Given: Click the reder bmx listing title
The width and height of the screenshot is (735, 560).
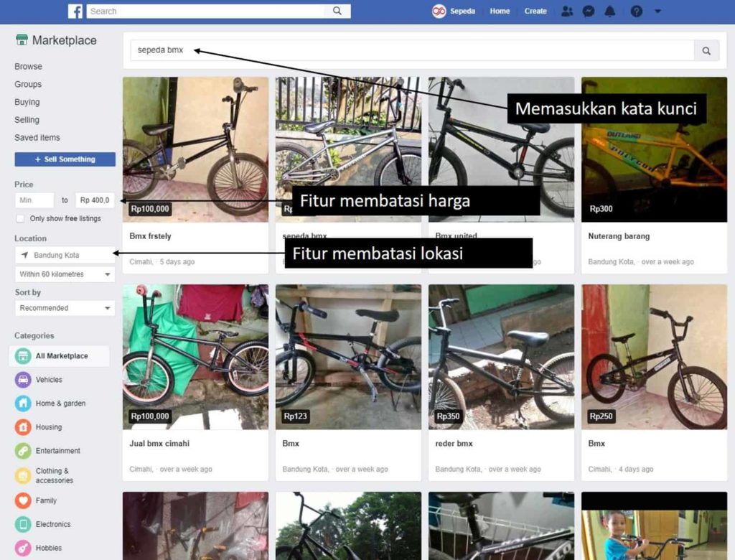Looking at the screenshot, I should tap(454, 443).
